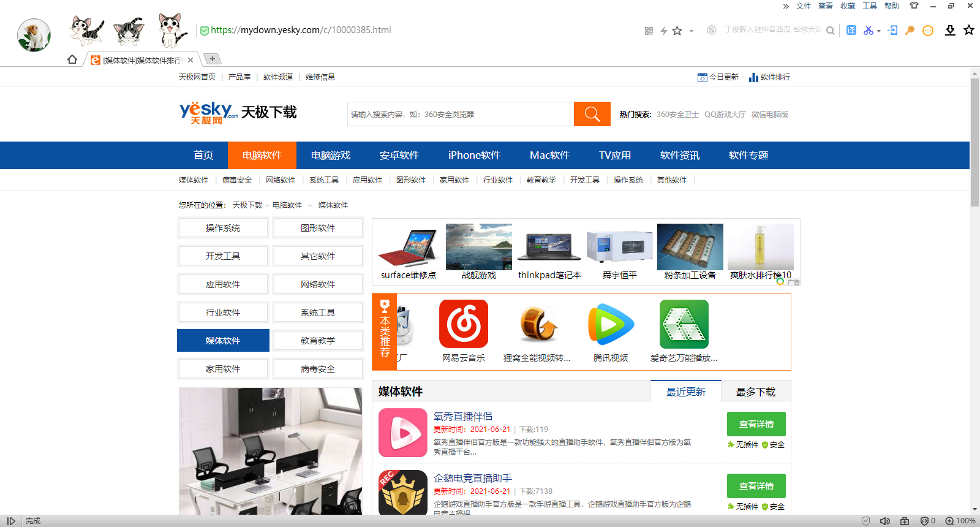The height and width of the screenshot is (527, 980).
Task: Open the password key icon
Action: 910,30
